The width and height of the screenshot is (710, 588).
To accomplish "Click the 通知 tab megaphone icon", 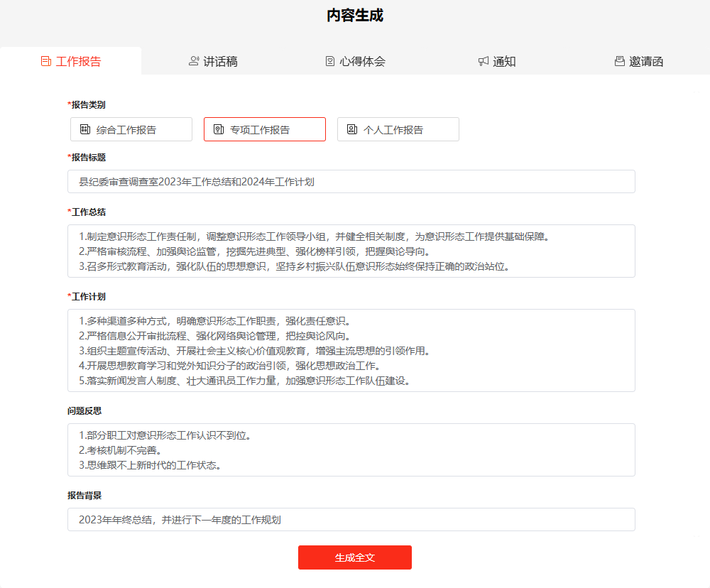I will point(484,61).
